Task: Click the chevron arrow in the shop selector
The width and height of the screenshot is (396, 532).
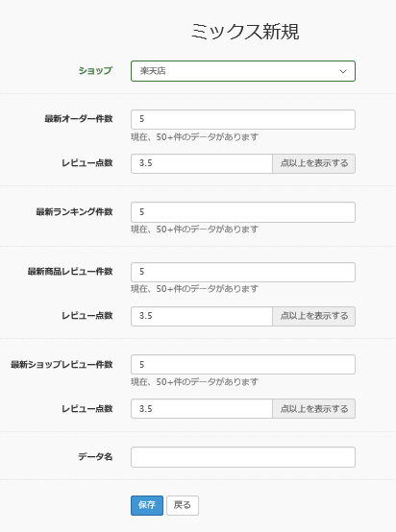Action: (343, 71)
